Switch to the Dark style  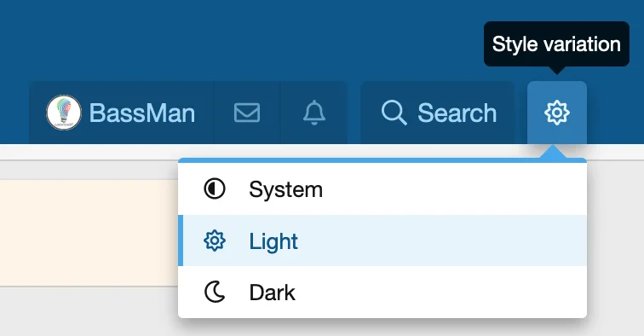(382, 292)
